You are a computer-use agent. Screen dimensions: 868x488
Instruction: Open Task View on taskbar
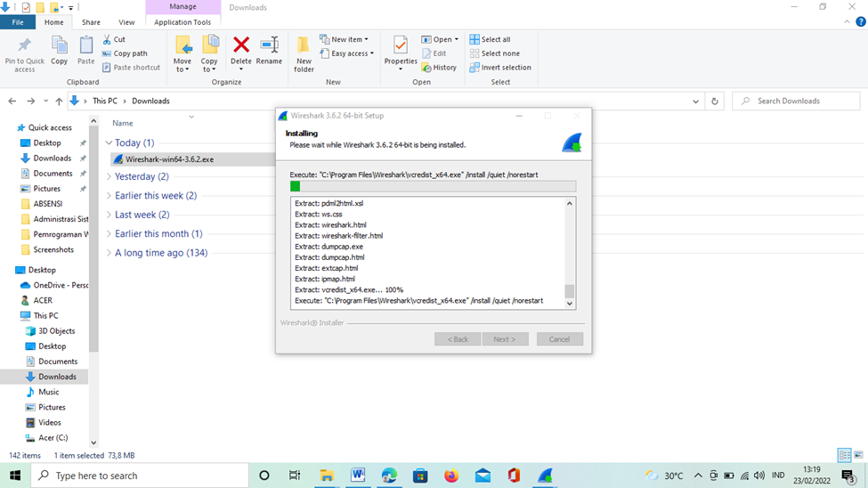coord(295,476)
